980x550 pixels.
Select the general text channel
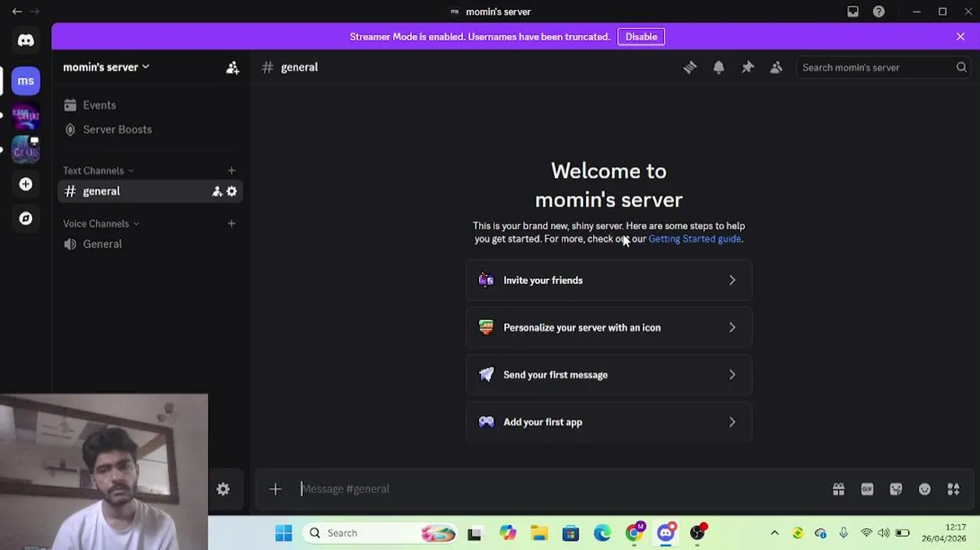click(x=150, y=192)
